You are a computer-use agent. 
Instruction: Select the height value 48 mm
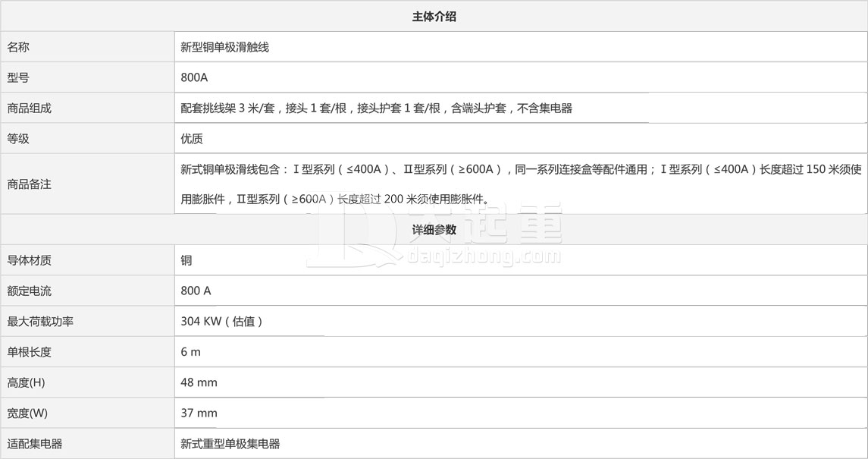(199, 382)
